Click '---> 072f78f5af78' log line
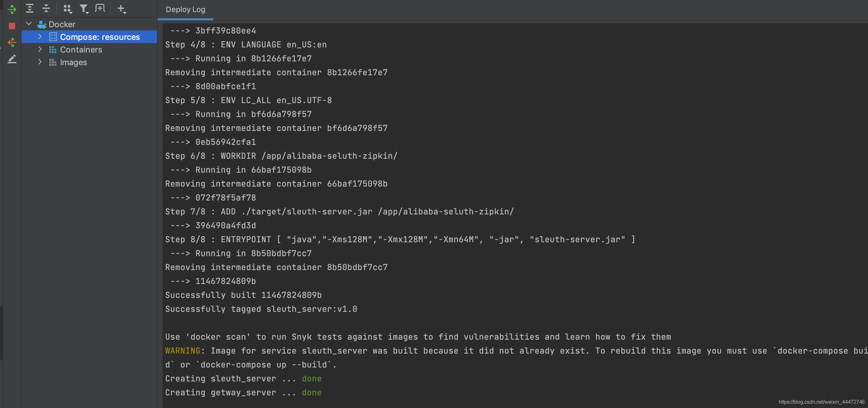868x408 pixels. tap(213, 198)
